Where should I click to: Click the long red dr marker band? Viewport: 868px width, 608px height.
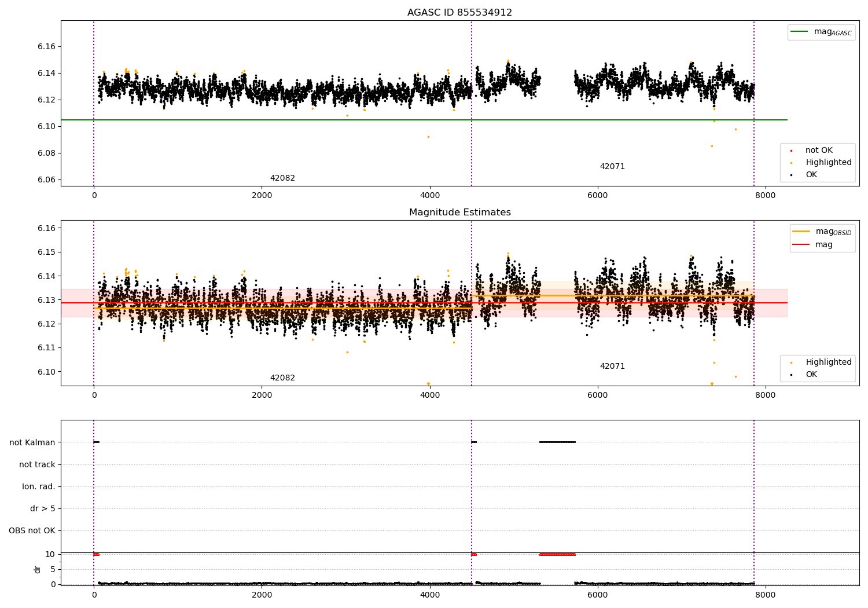pos(557,554)
